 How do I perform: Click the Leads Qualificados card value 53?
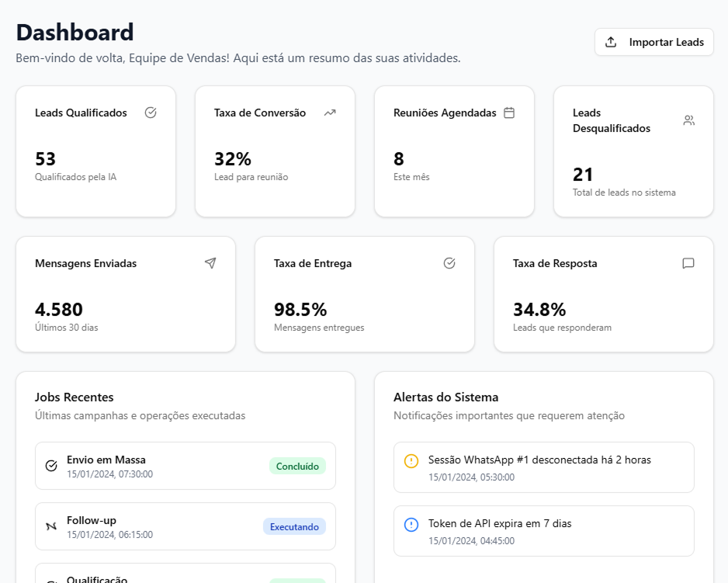tap(46, 159)
